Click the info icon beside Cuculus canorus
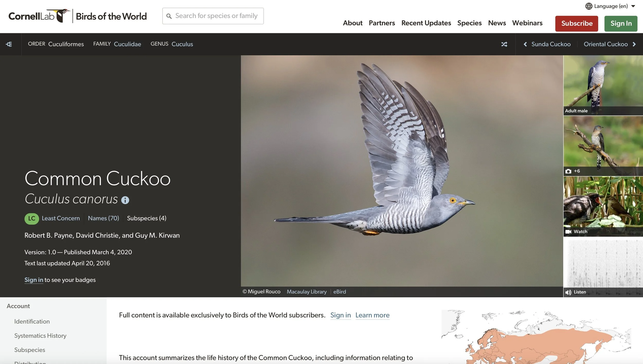 click(125, 200)
